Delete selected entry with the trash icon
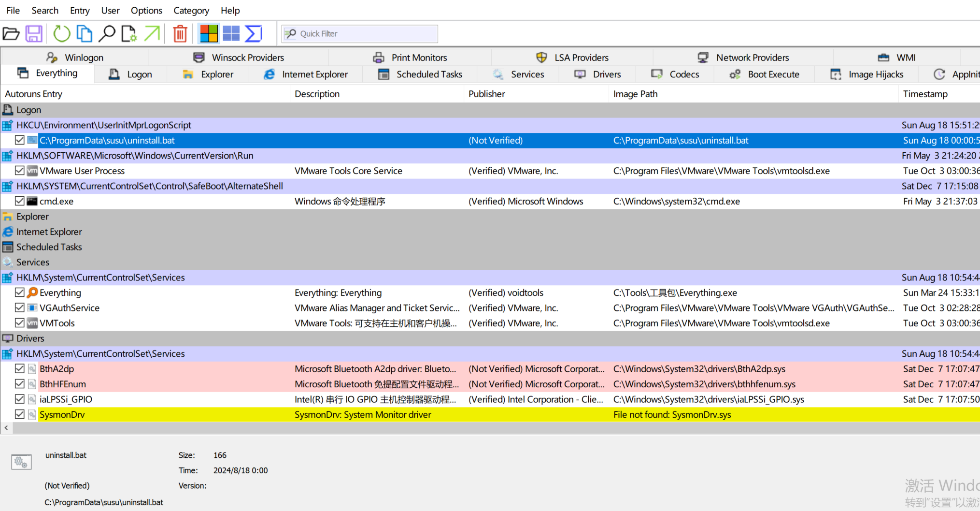 coord(180,34)
